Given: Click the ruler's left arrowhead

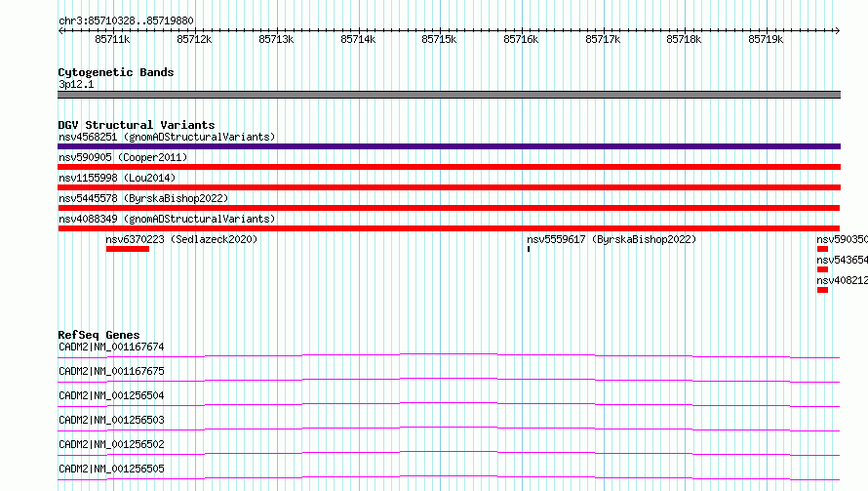Looking at the screenshot, I should (x=60, y=30).
